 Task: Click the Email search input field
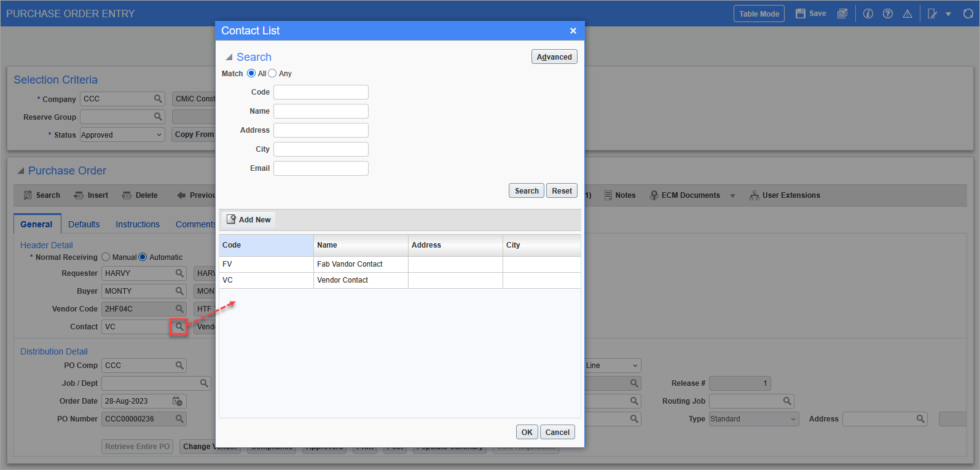click(321, 168)
